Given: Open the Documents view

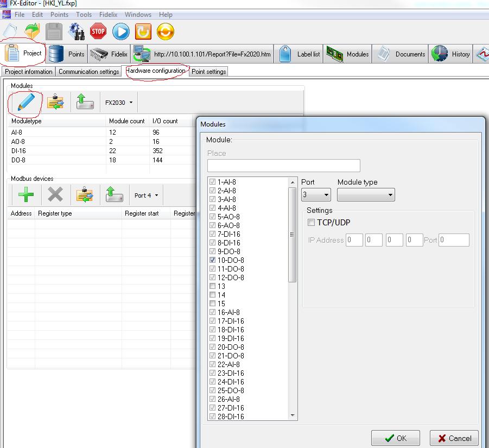Looking at the screenshot, I should tap(400, 54).
